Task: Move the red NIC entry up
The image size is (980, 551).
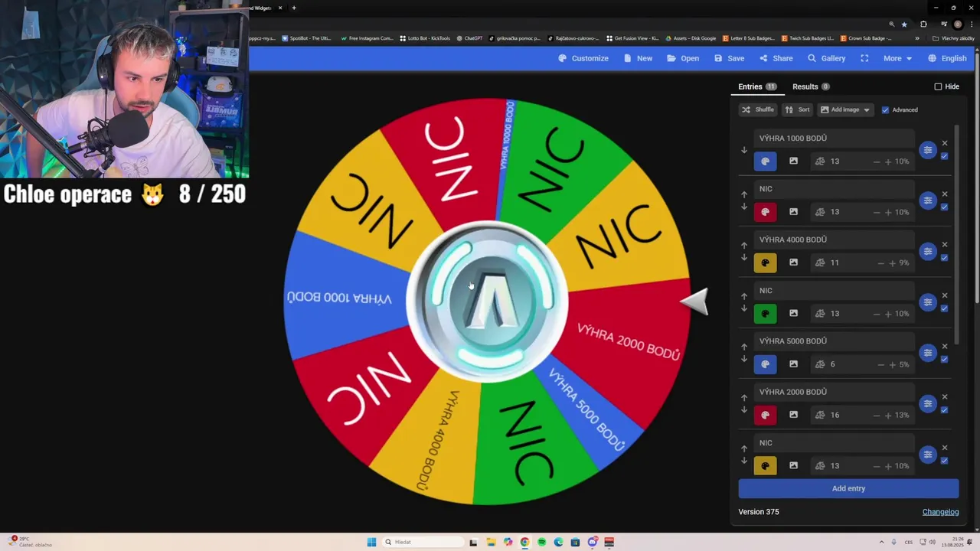Action: 744,194
